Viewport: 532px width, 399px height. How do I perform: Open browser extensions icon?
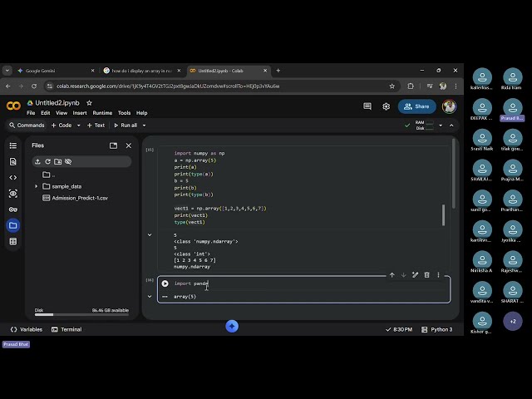pyautogui.click(x=411, y=86)
